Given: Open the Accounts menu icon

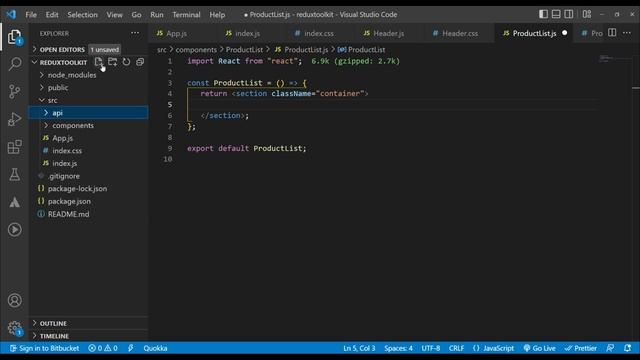Looking at the screenshot, I should [x=15, y=300].
